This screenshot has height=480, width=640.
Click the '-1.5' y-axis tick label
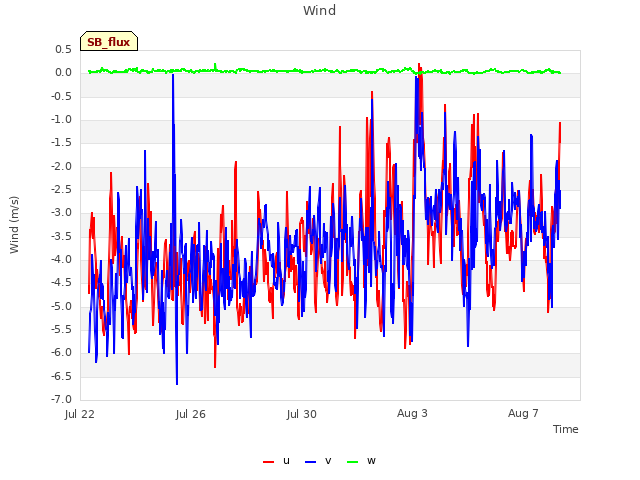(61, 143)
